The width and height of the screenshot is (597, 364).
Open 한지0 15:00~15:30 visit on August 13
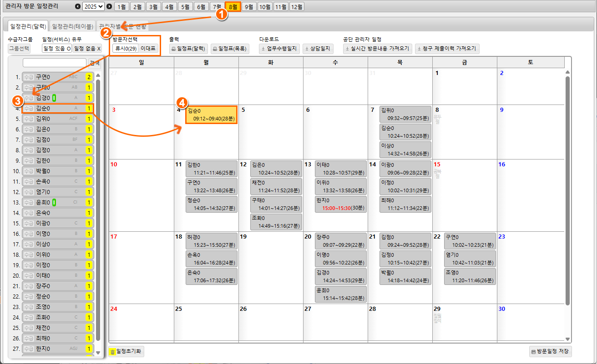tap(340, 204)
